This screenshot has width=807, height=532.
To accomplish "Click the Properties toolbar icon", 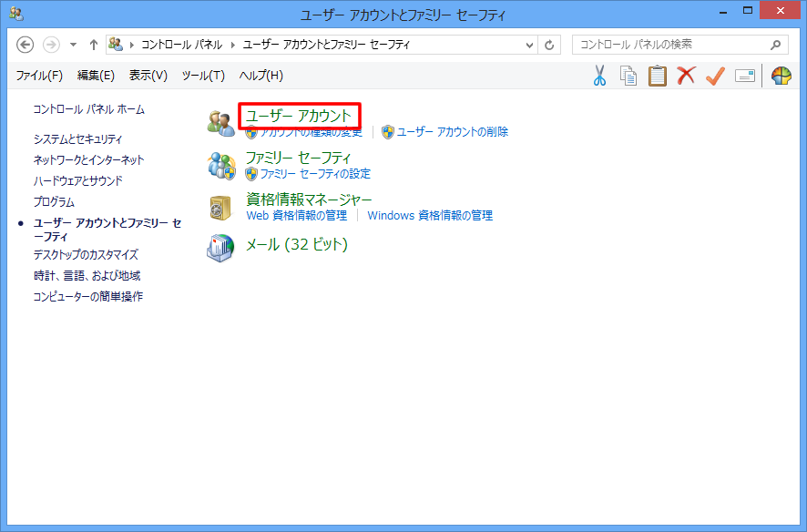I will coord(745,77).
